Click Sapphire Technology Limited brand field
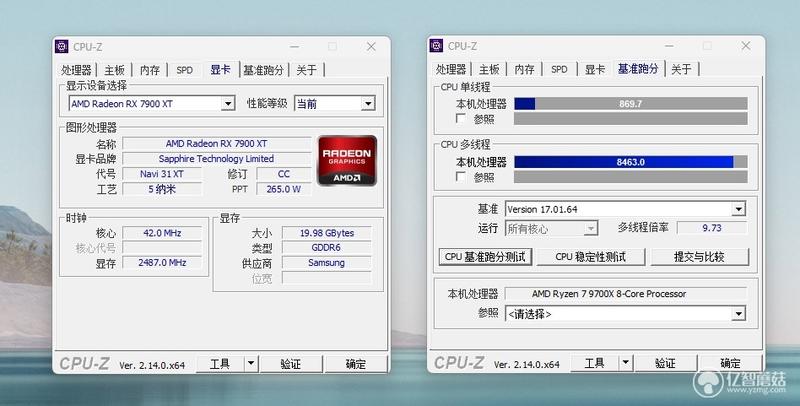The width and height of the screenshot is (800, 406). tap(216, 159)
